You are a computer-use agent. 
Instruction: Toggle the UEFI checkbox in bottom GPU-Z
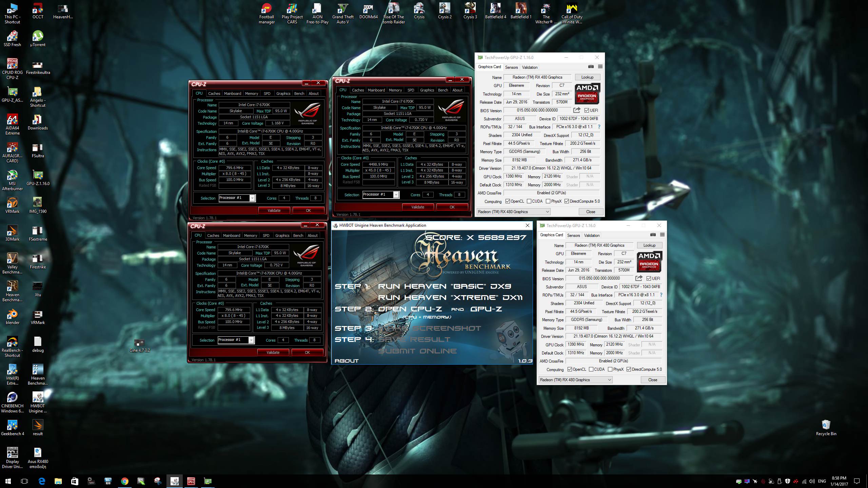point(649,278)
